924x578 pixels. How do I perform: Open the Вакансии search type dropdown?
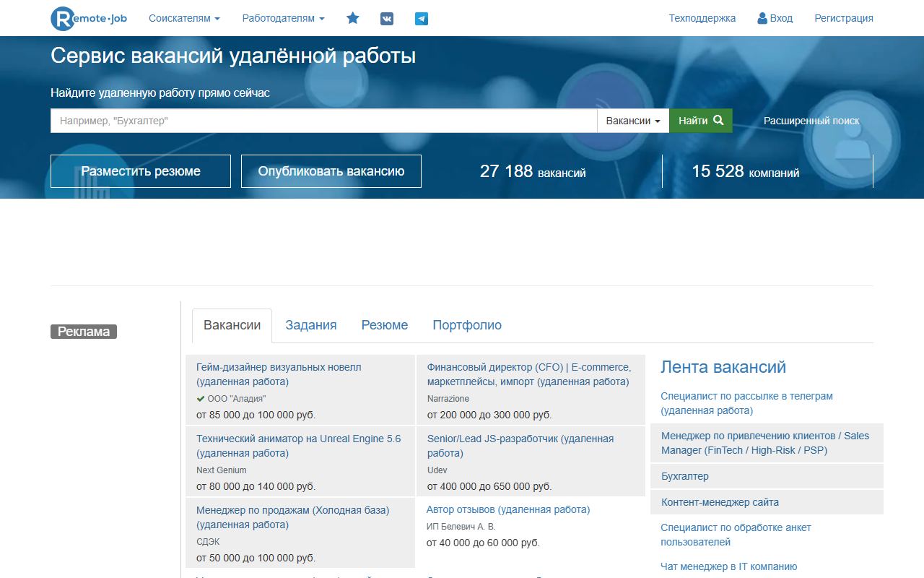[633, 121]
